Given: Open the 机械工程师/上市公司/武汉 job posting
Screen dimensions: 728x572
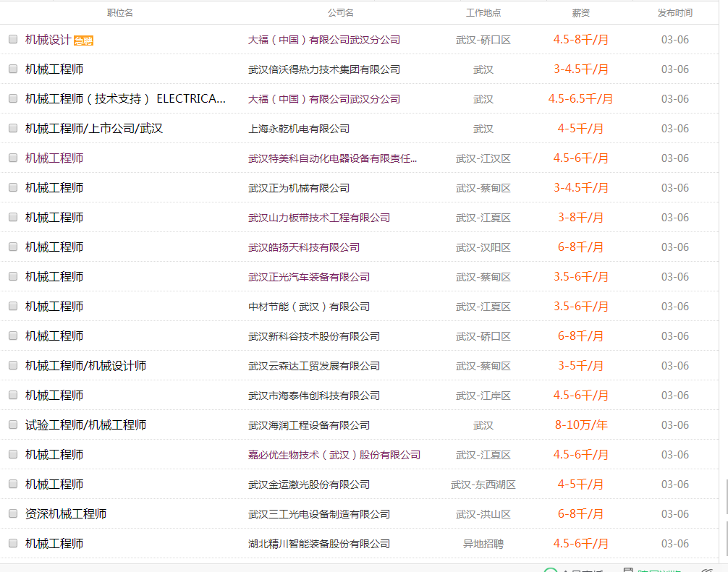Looking at the screenshot, I should (x=94, y=129).
